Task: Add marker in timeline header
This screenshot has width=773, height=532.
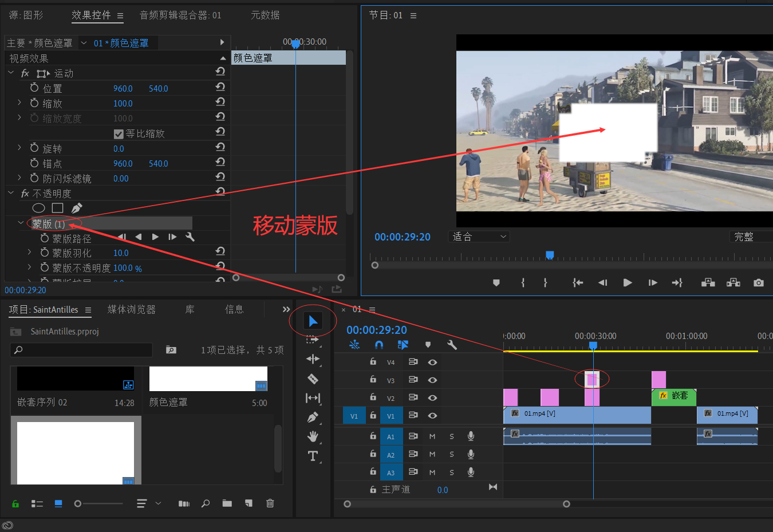Action: (x=428, y=345)
